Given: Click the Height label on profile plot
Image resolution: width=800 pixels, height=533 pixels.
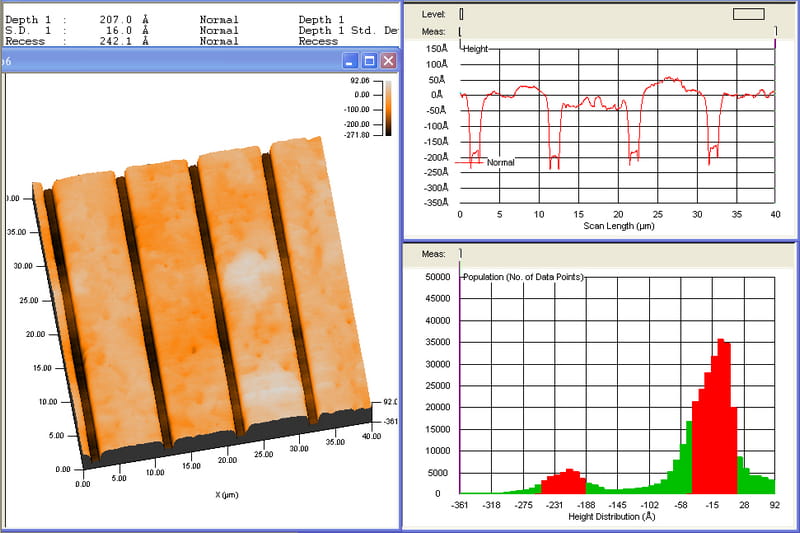Looking at the screenshot, I should tap(476, 49).
